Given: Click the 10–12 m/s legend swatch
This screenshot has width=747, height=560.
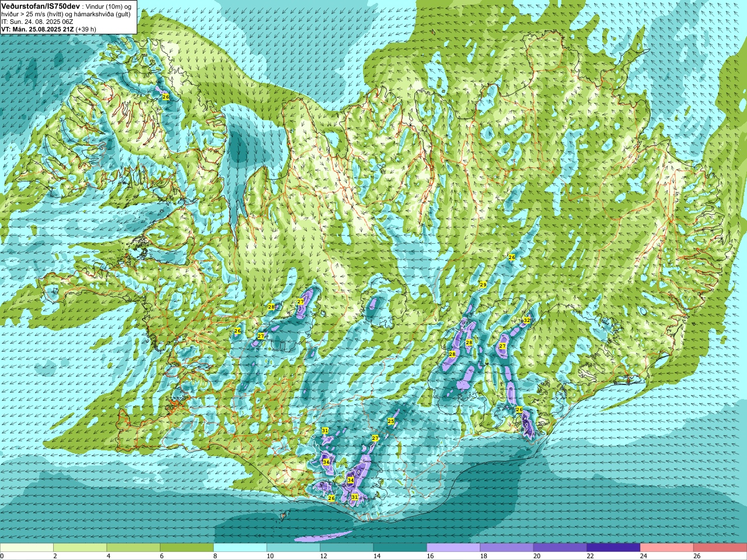Looking at the screenshot, I should click(294, 548).
